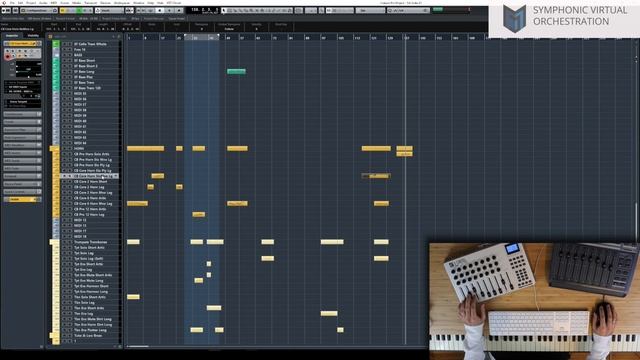Select the Object Selection arrow tool
This screenshot has width=640, height=360.
pos(224,10)
